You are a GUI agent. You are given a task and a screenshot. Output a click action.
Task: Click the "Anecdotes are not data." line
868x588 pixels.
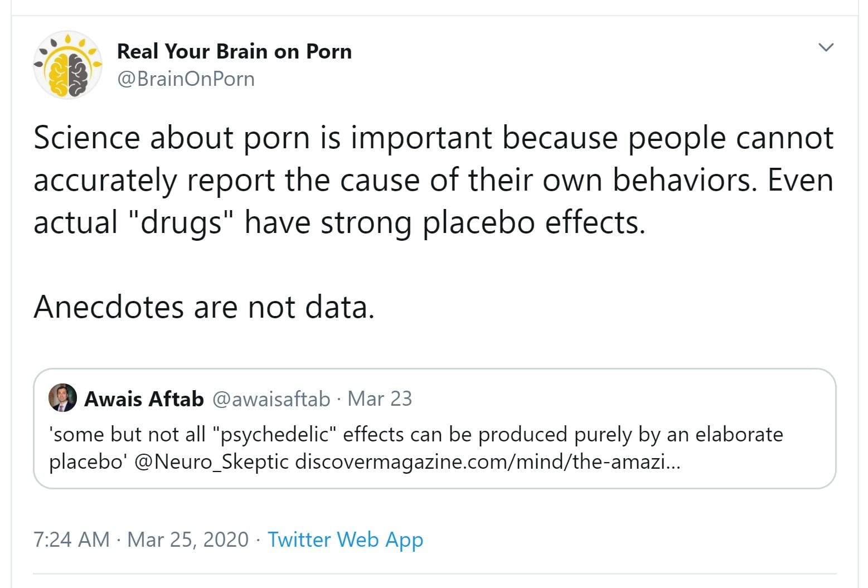click(x=204, y=307)
